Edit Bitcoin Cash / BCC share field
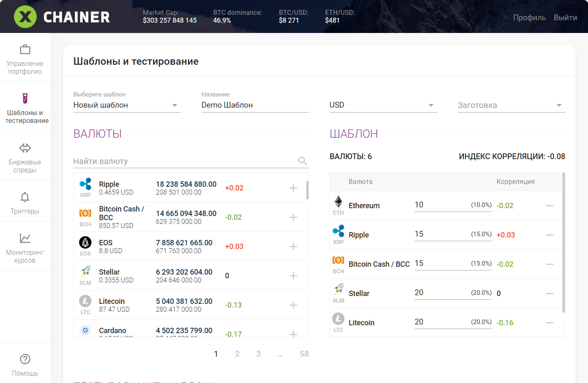 click(x=453, y=263)
